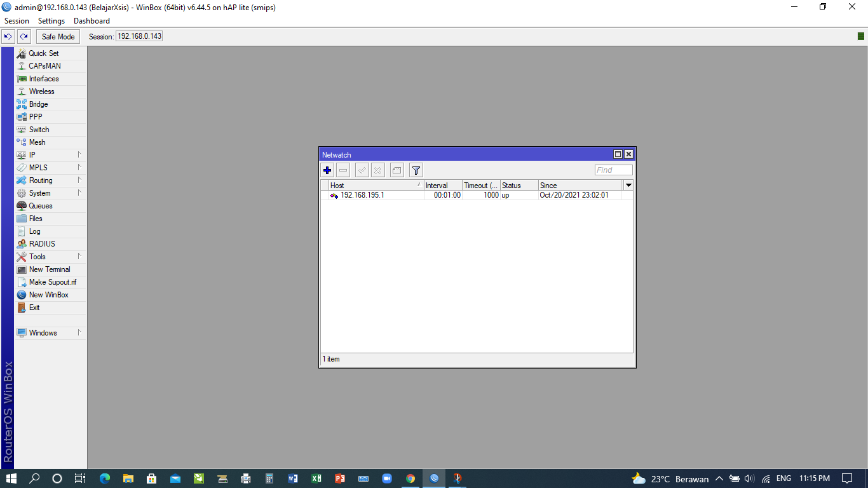Image resolution: width=868 pixels, height=488 pixels.
Task: Click the Switch sidebar icon
Action: pos(22,130)
